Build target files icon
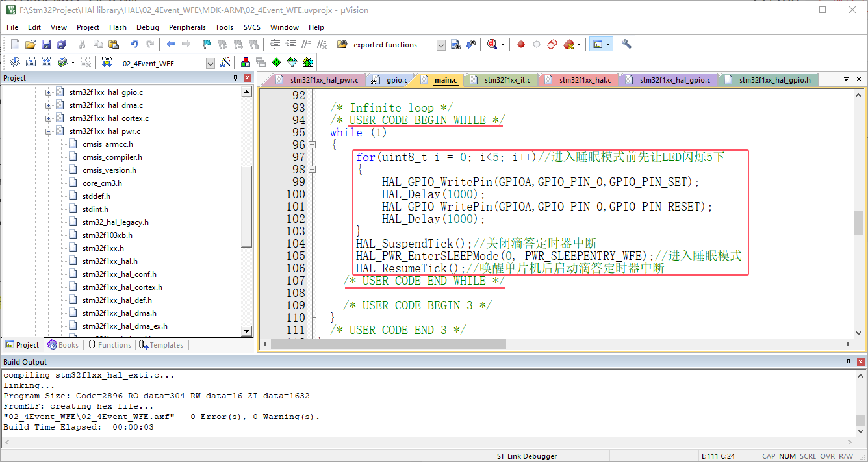 (31, 62)
